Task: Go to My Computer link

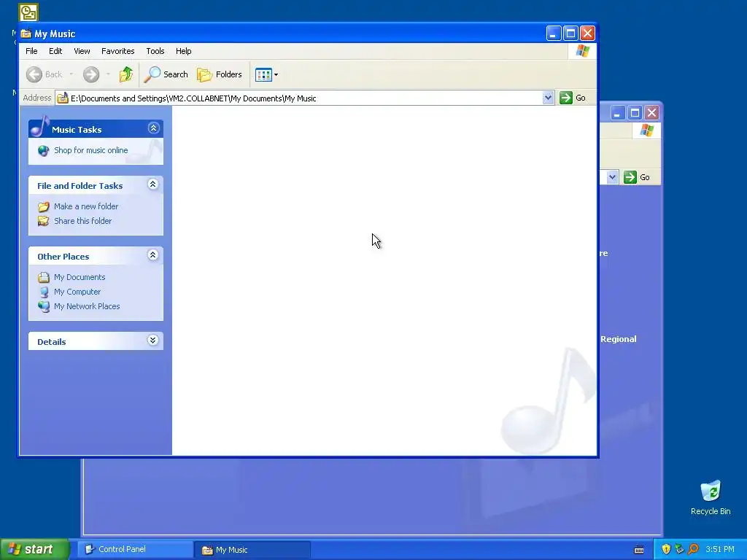Action: pos(77,292)
